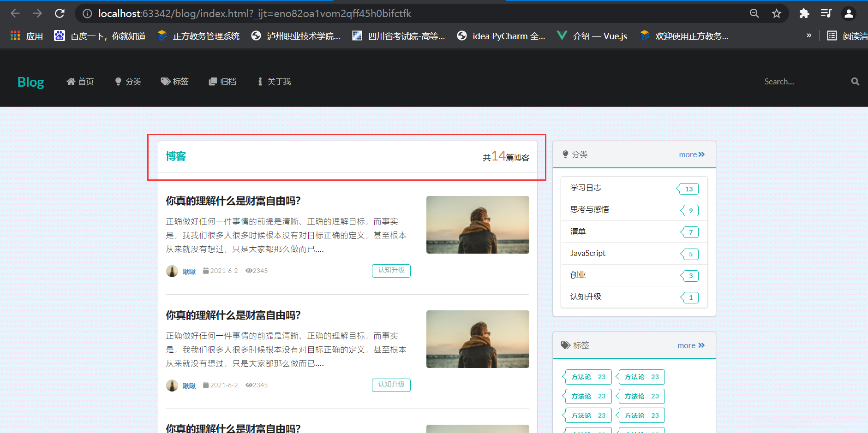The width and height of the screenshot is (868, 433).
Task: Click the author avatar in second post
Action: tap(172, 386)
